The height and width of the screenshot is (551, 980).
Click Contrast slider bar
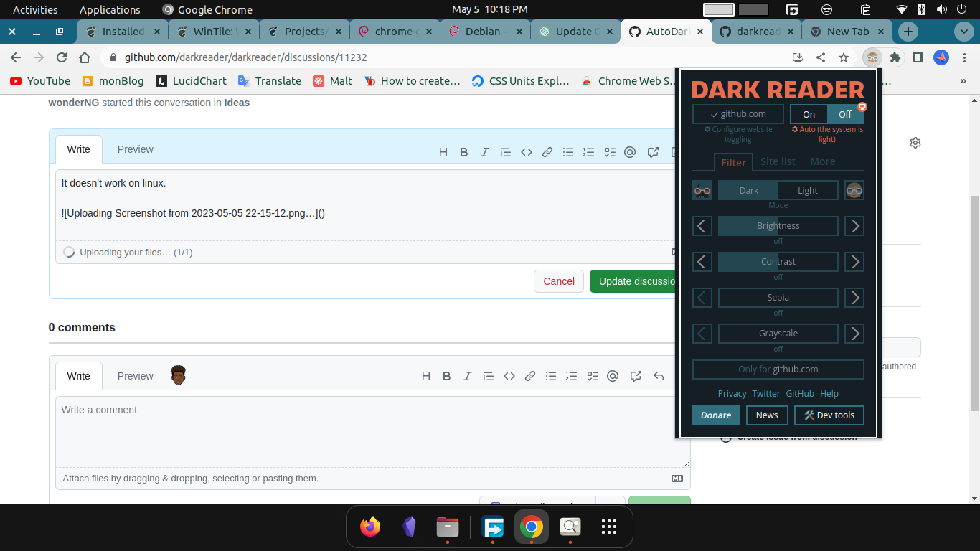pos(778,262)
